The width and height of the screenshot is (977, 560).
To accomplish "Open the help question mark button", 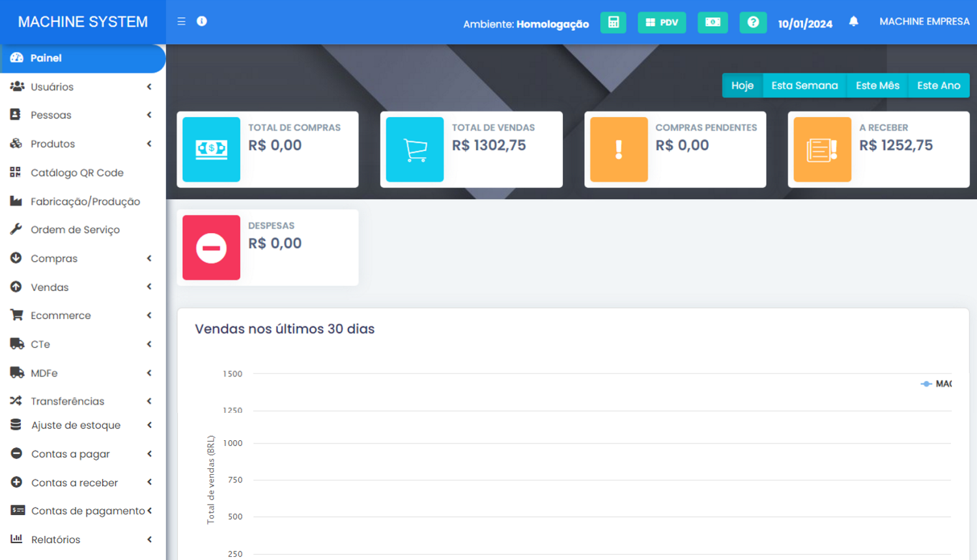I will pyautogui.click(x=753, y=22).
